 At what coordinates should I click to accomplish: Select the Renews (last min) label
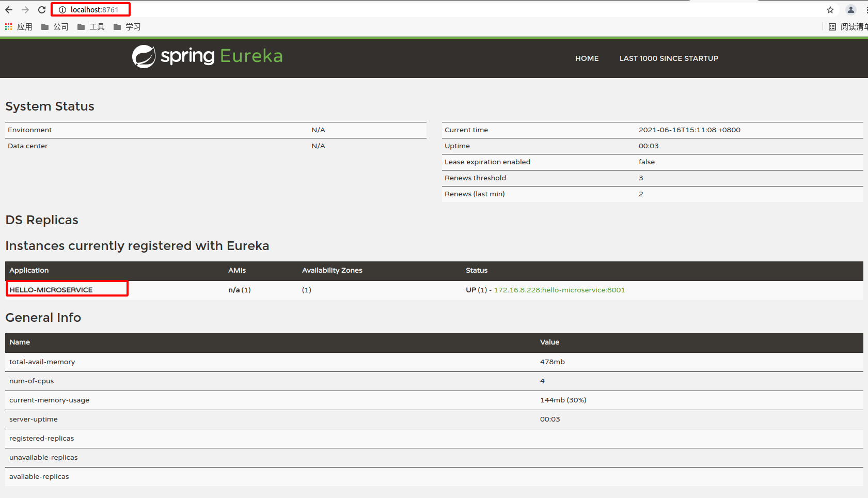pos(475,194)
